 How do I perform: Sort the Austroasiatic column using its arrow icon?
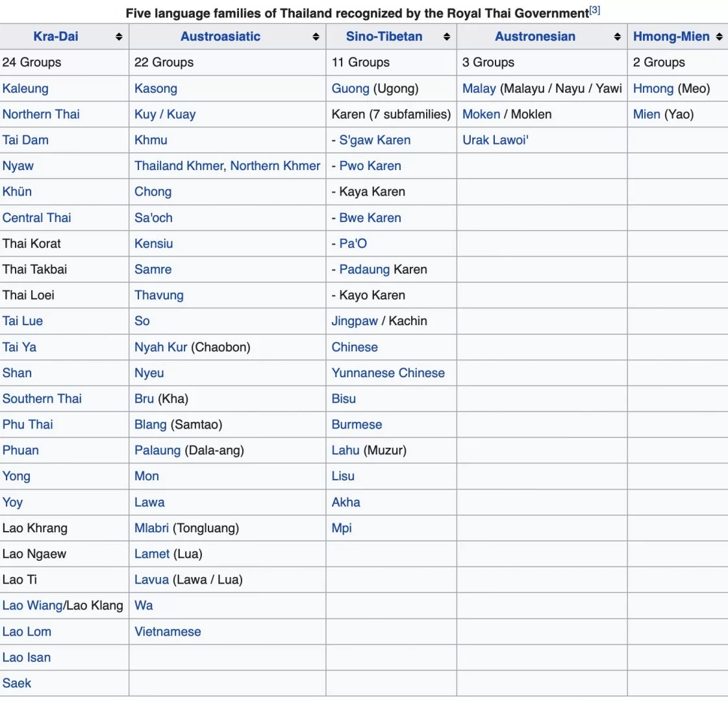tap(316, 36)
